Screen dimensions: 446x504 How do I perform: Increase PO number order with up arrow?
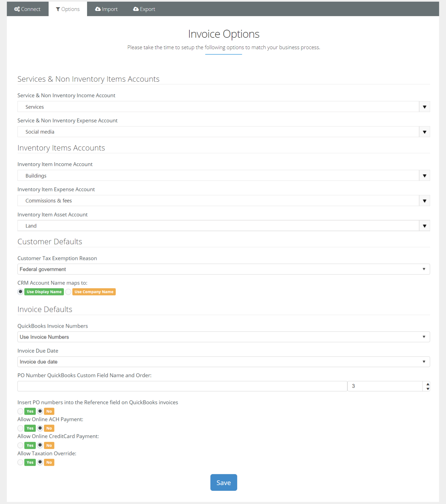tap(427, 384)
